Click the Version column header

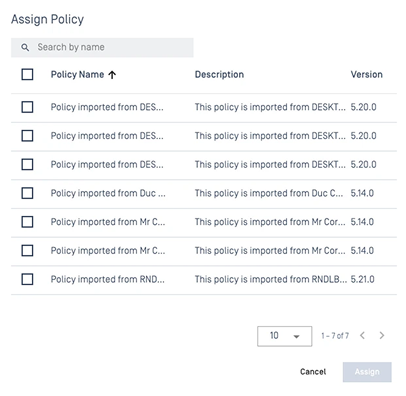366,74
